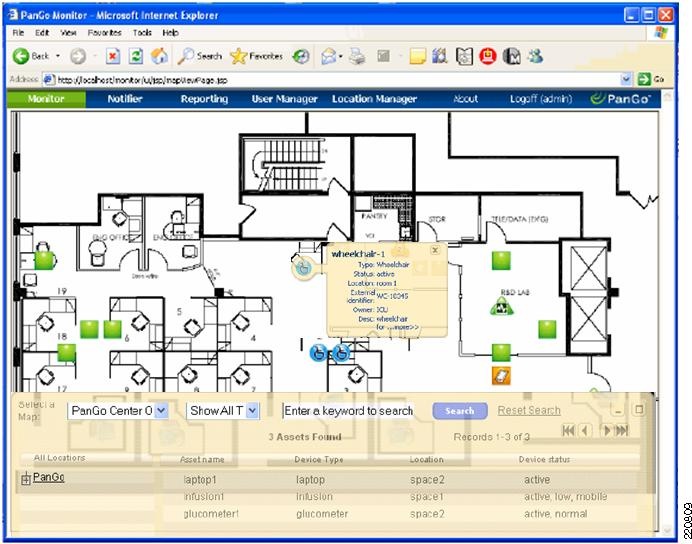Go to Home page icon

[x=159, y=56]
